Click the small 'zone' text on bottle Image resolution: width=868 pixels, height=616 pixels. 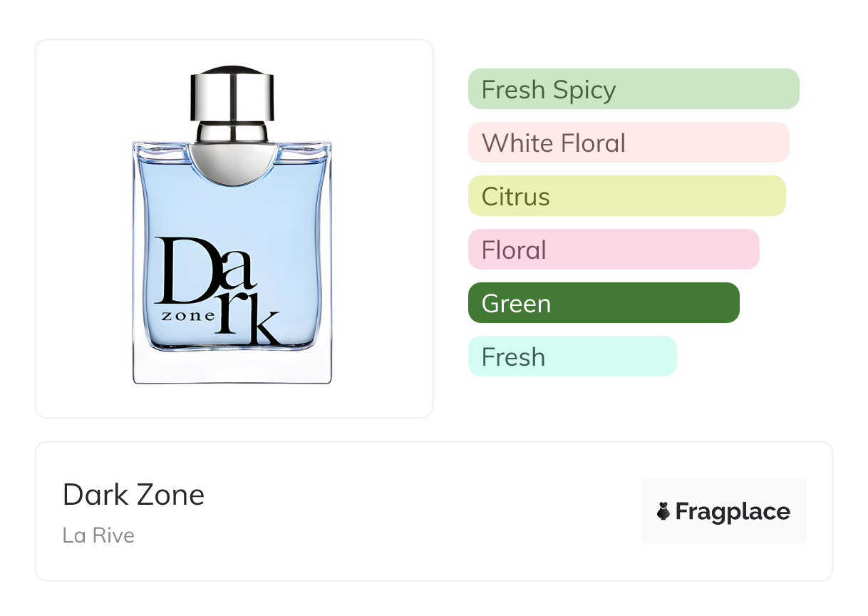(x=187, y=316)
